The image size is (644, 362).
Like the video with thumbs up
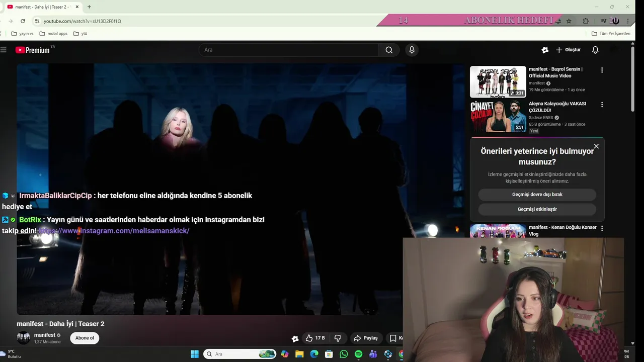pyautogui.click(x=315, y=338)
